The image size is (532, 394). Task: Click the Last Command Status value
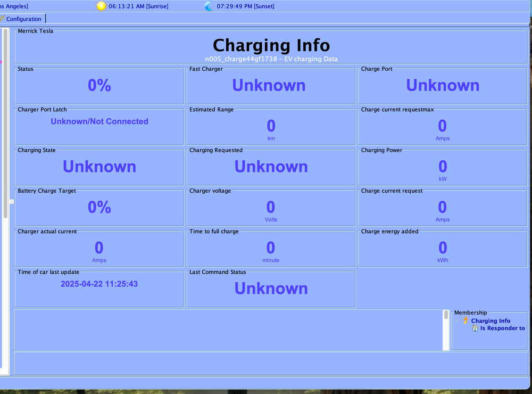[271, 289]
